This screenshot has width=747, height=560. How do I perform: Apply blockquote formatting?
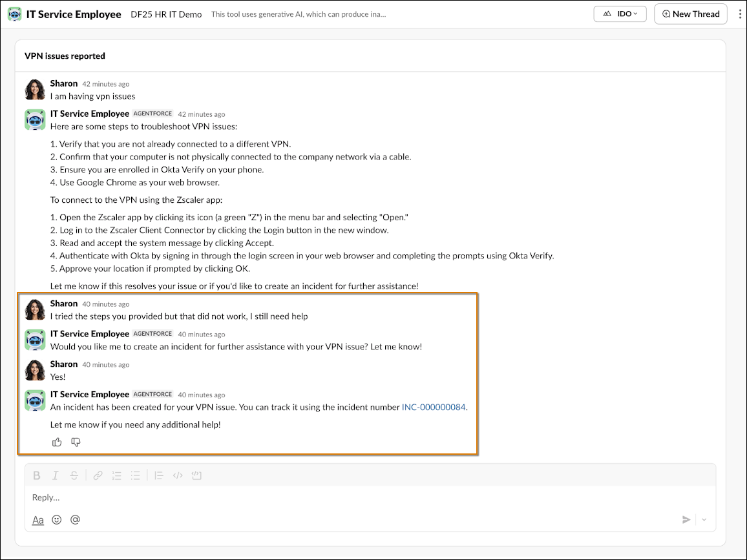click(x=159, y=475)
